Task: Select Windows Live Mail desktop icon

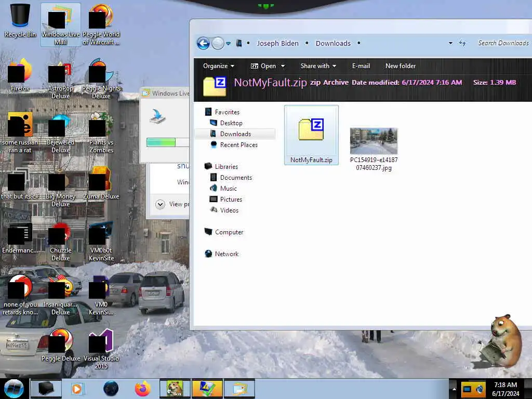Action: tap(60, 25)
